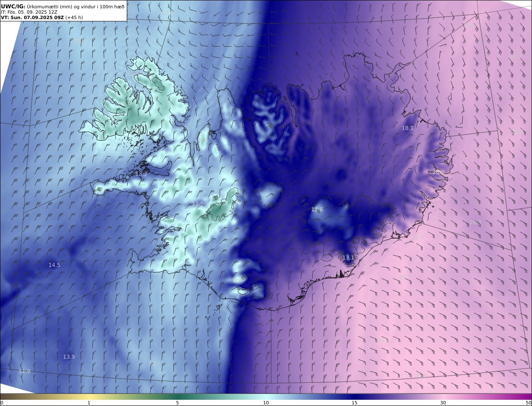
Task: Click the 14.5 value label over the western ocean
Action: 54,265
